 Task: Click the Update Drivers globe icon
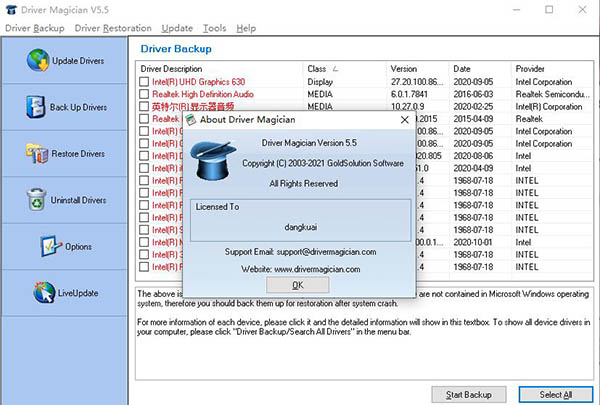coord(35,61)
